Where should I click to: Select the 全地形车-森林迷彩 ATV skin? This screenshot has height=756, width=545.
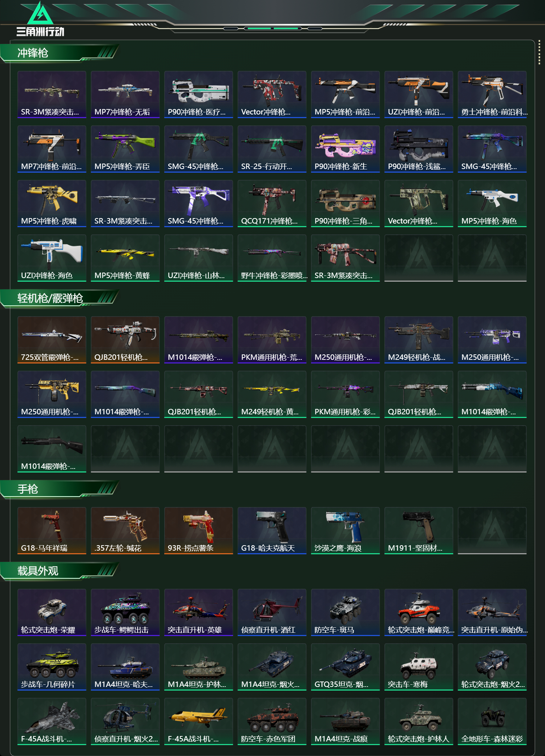pos(492,721)
